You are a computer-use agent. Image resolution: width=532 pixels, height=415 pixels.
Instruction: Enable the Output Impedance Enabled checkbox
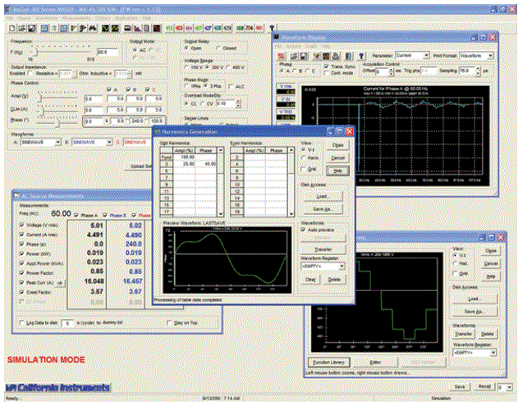30,73
